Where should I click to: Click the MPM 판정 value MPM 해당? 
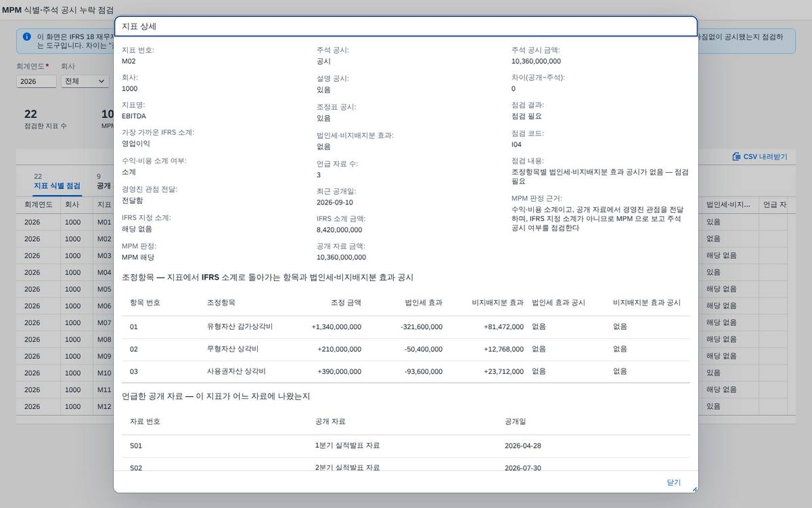pyautogui.click(x=138, y=257)
